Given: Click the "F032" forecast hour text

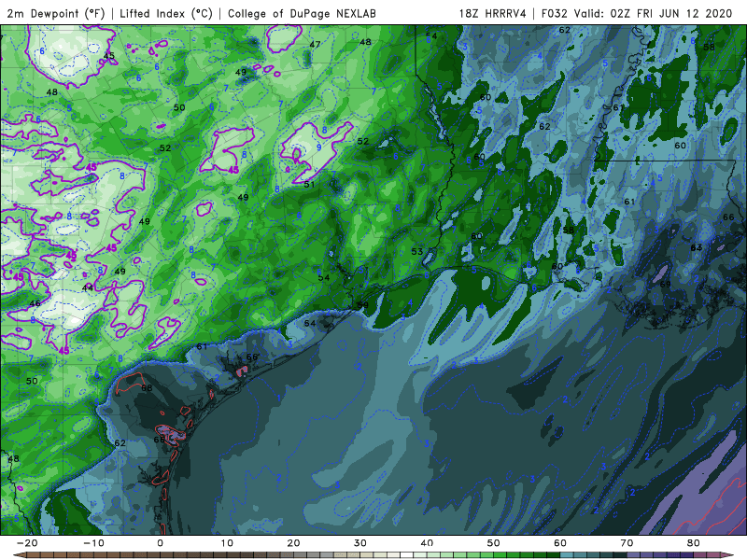Looking at the screenshot, I should coord(555,14).
